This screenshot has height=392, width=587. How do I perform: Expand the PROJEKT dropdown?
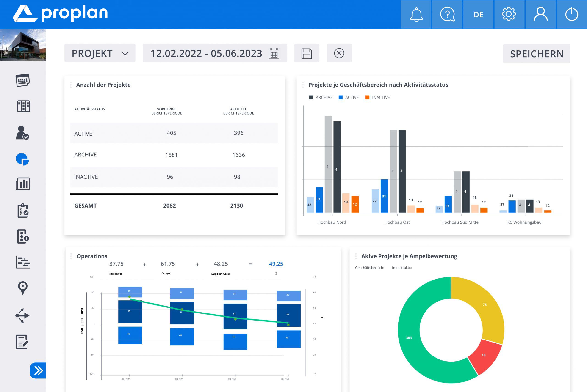click(100, 53)
